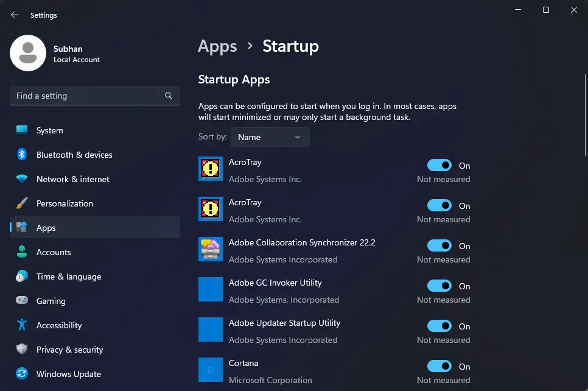This screenshot has width=588, height=391.
Task: Click the Subhan account name
Action: (68, 49)
